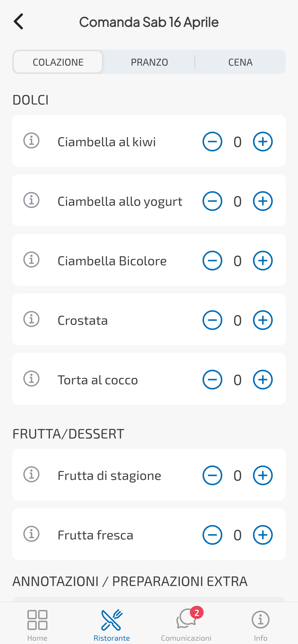Decrease Frutta di stagione quantity
This screenshot has height=644, width=298.
(x=212, y=475)
